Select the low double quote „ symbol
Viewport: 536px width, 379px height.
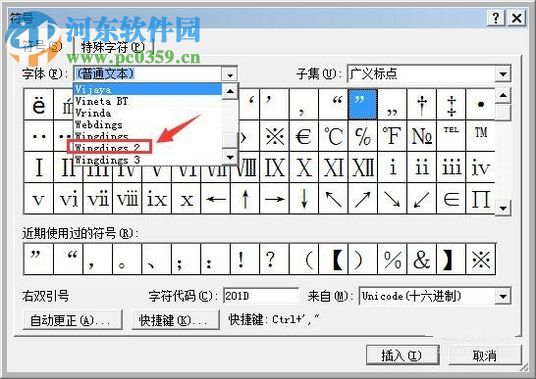point(392,104)
